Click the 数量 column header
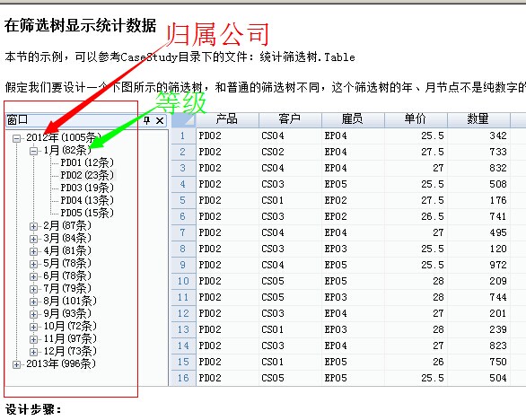 [478, 119]
